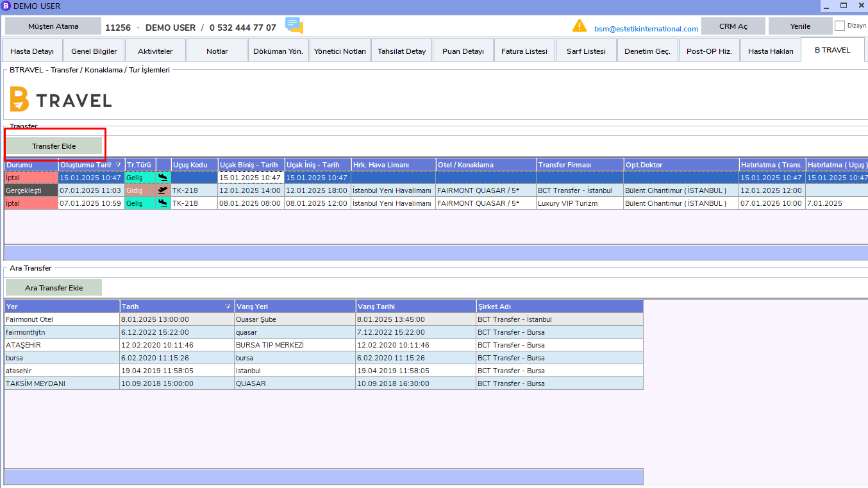Open the Tahsilat Detay tab
The image size is (868, 488).
[x=401, y=51]
